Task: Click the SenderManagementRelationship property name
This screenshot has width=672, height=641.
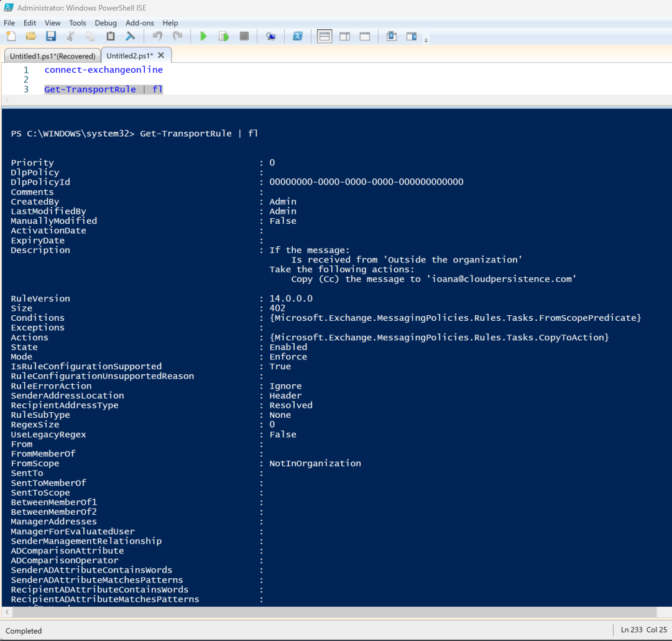Action: point(86,541)
